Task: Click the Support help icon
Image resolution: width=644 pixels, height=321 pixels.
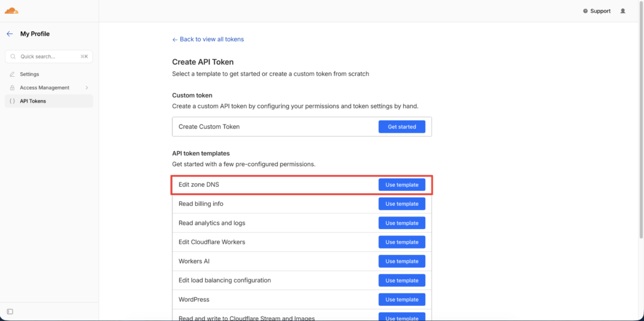Action: (586, 11)
